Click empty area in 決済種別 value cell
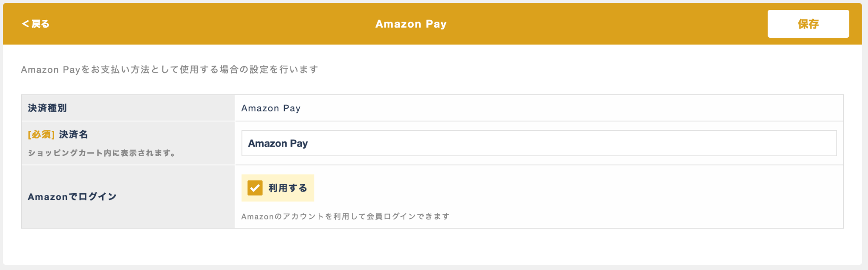The height and width of the screenshot is (270, 868). point(572,108)
